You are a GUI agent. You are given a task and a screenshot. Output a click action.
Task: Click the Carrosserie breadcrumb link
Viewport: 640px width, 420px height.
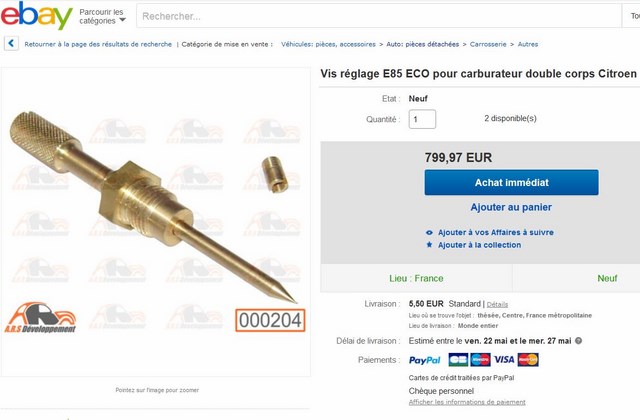[x=488, y=44]
